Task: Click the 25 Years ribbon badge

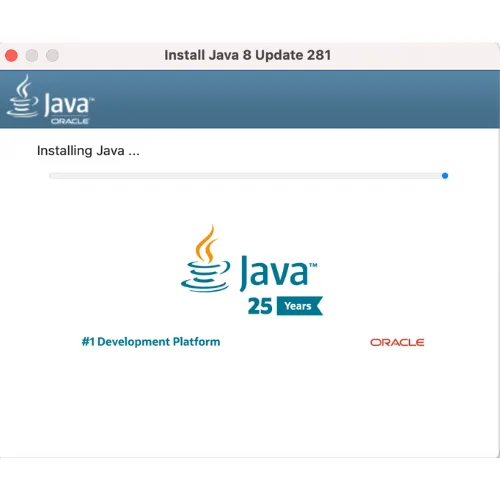Action: click(299, 306)
